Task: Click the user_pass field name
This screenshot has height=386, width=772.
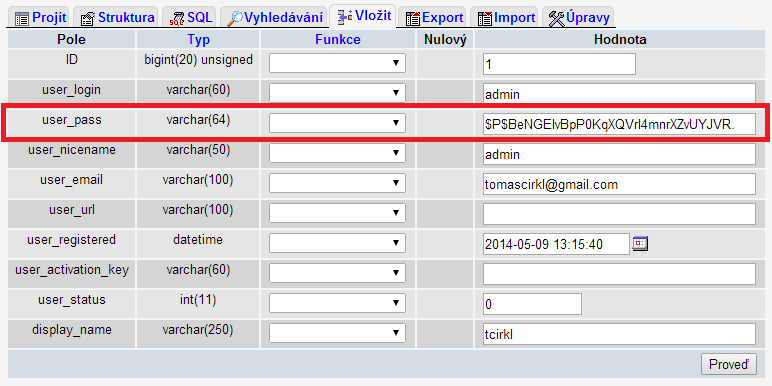Action: (71, 120)
